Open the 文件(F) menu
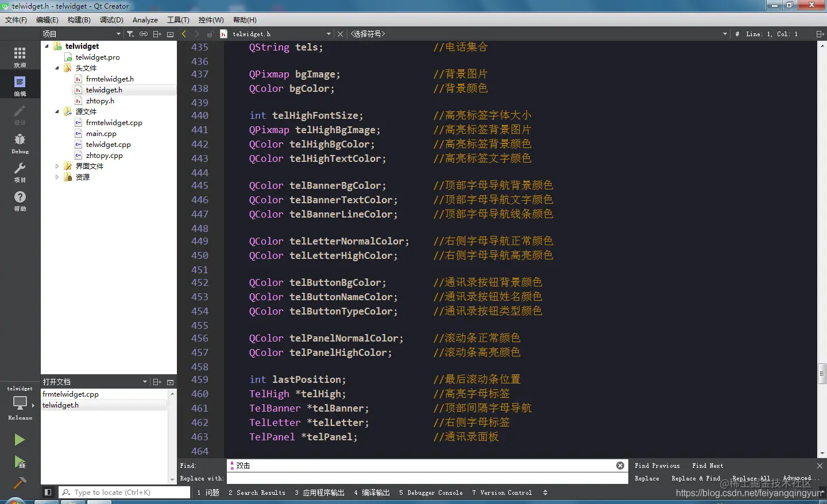 [x=16, y=20]
